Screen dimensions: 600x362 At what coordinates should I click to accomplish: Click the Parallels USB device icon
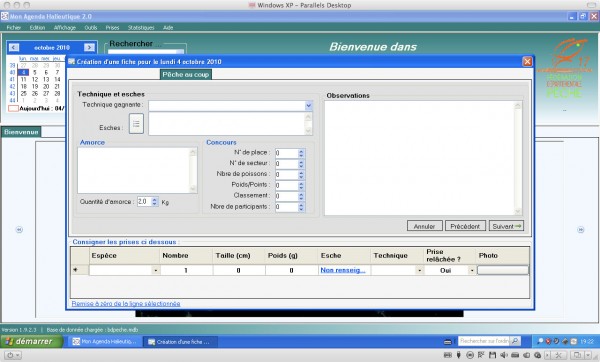[459, 355]
